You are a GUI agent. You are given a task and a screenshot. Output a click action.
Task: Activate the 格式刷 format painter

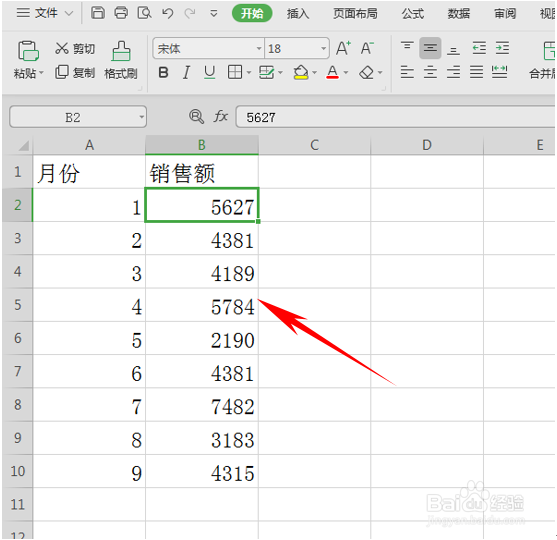coord(121,60)
